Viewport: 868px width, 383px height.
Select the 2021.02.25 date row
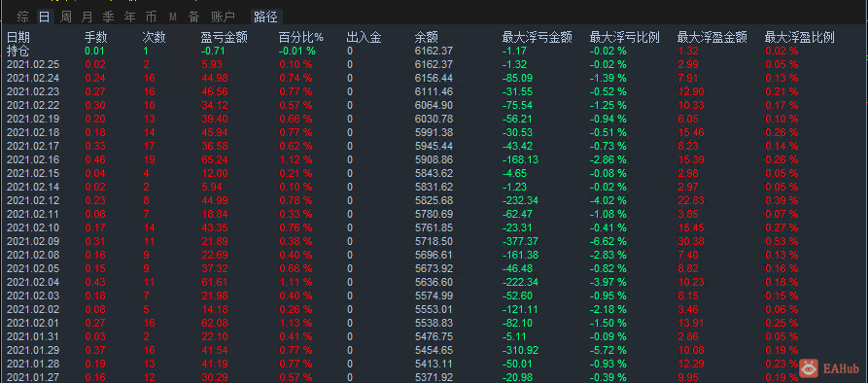(32, 65)
